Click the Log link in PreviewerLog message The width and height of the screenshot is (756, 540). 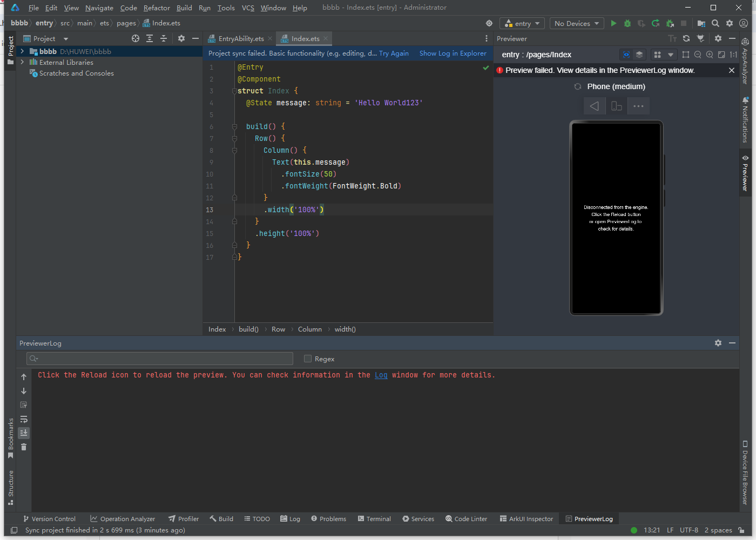381,375
